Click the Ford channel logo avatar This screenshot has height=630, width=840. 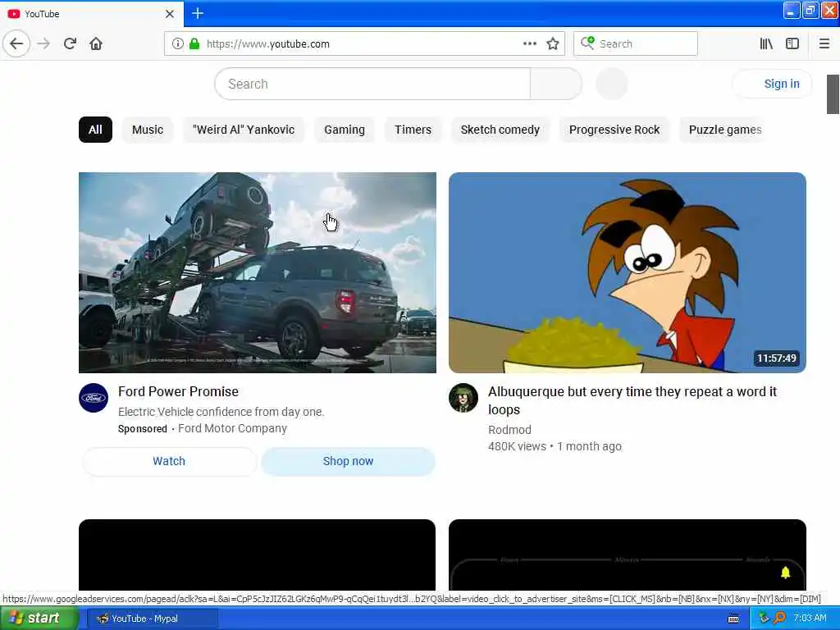pyautogui.click(x=94, y=398)
